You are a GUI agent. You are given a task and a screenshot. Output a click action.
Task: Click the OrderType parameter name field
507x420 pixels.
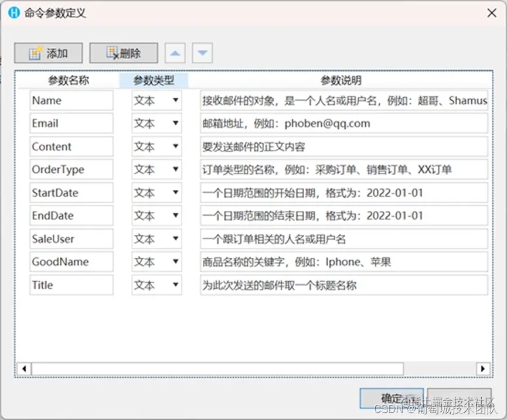(x=71, y=169)
